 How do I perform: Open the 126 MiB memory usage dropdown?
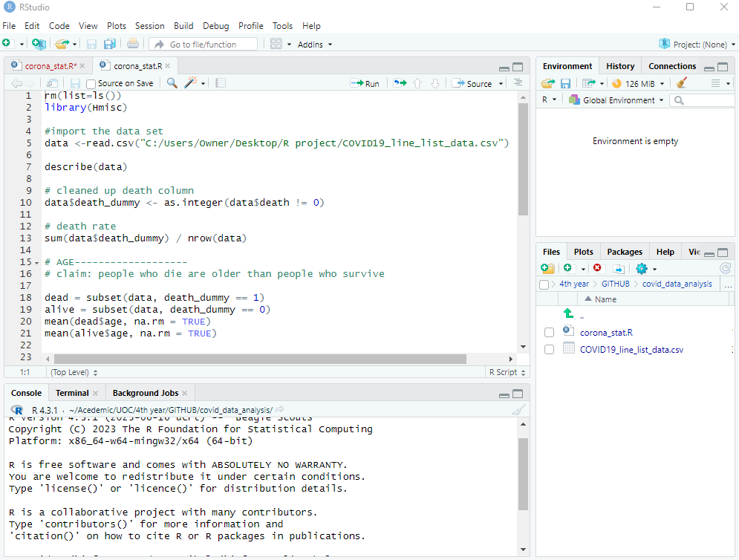[x=638, y=83]
